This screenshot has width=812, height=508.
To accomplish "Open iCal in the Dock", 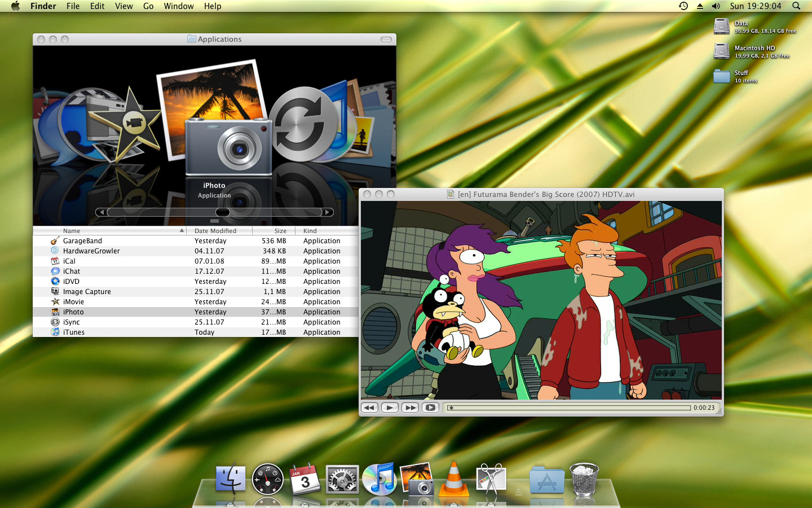I will (304, 479).
